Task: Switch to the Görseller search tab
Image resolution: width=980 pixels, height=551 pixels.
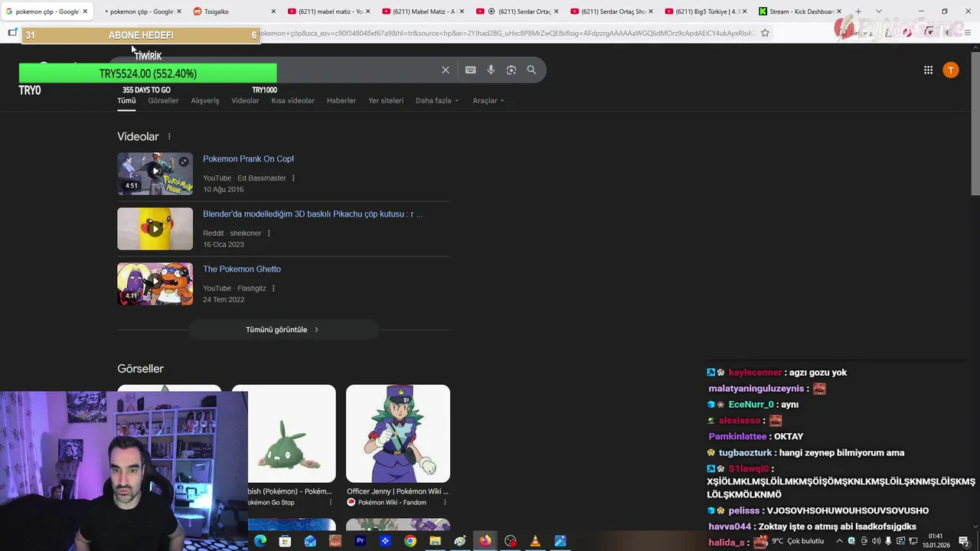Action: [163, 100]
